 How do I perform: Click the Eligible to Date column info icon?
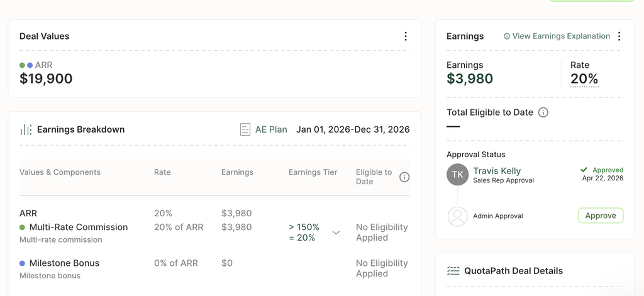click(404, 177)
